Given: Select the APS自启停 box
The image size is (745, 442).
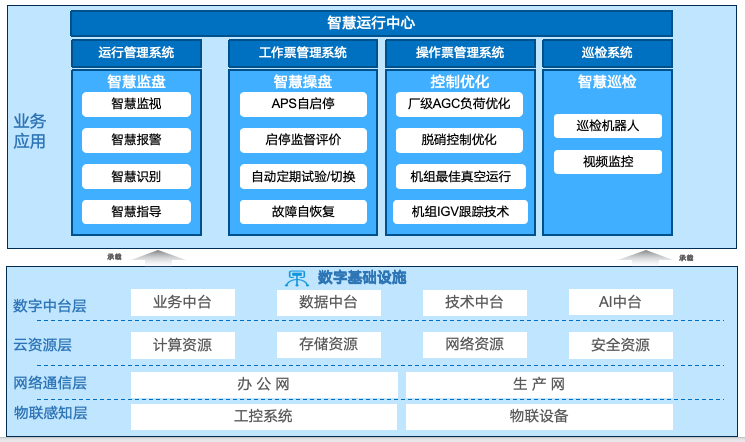Looking at the screenshot, I should (x=303, y=104).
